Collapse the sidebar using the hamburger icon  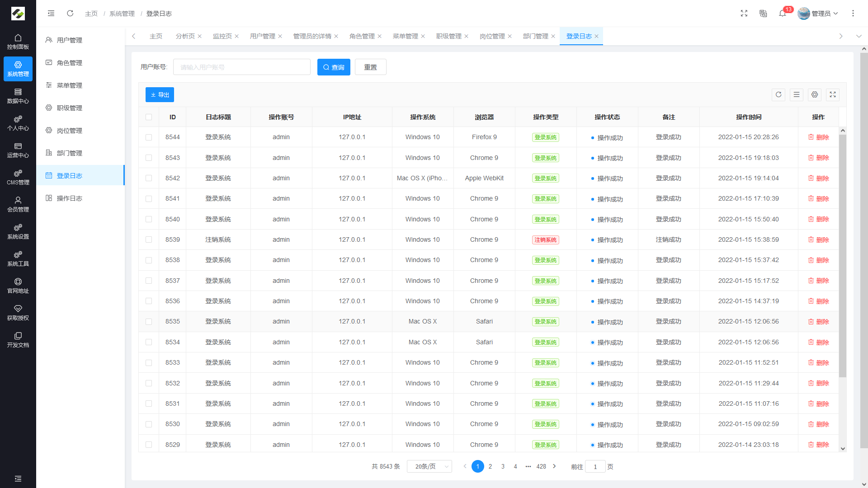click(51, 13)
